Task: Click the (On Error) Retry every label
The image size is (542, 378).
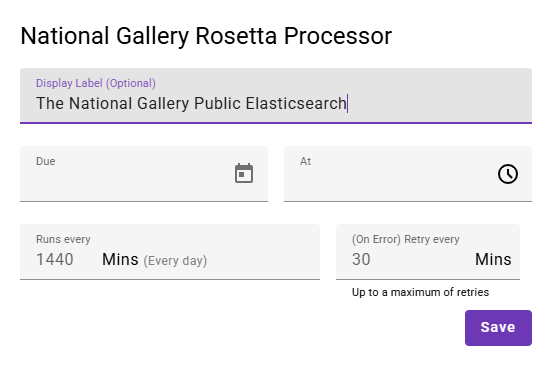Action: (x=405, y=239)
